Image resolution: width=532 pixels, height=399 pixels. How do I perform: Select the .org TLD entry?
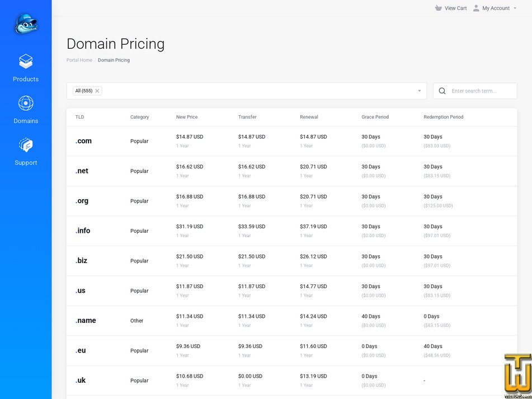pyautogui.click(x=82, y=201)
